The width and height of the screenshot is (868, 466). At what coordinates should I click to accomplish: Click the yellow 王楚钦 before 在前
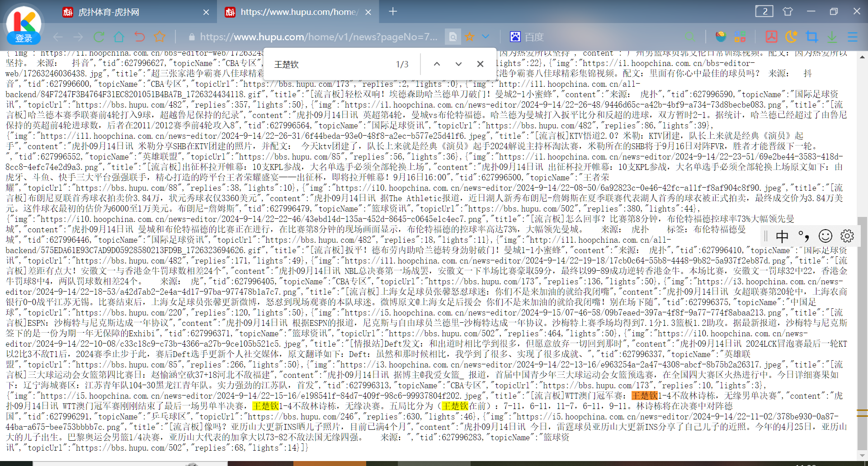[455, 406]
